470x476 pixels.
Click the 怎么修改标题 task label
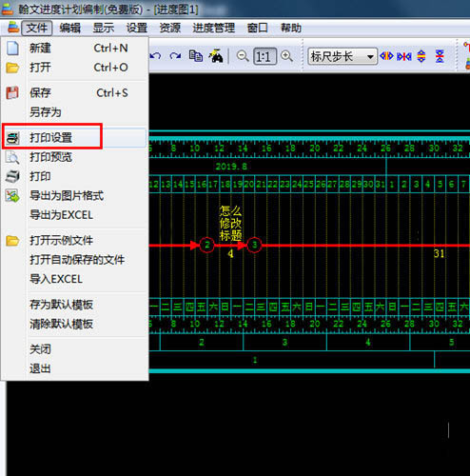pyautogui.click(x=230, y=223)
